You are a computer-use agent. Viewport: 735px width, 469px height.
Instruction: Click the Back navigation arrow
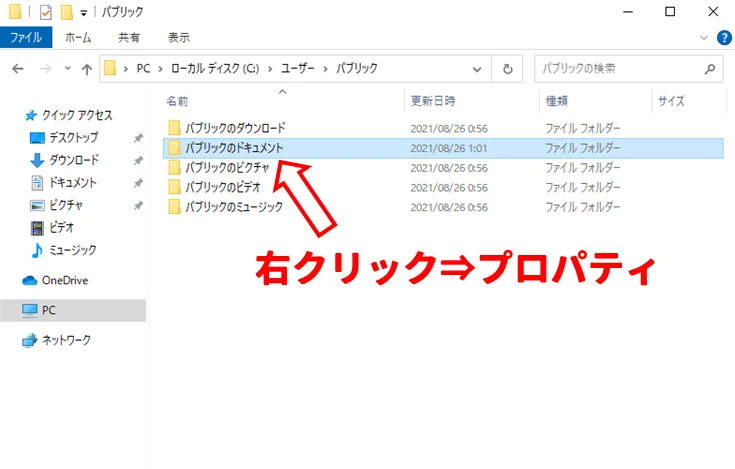pos(17,70)
